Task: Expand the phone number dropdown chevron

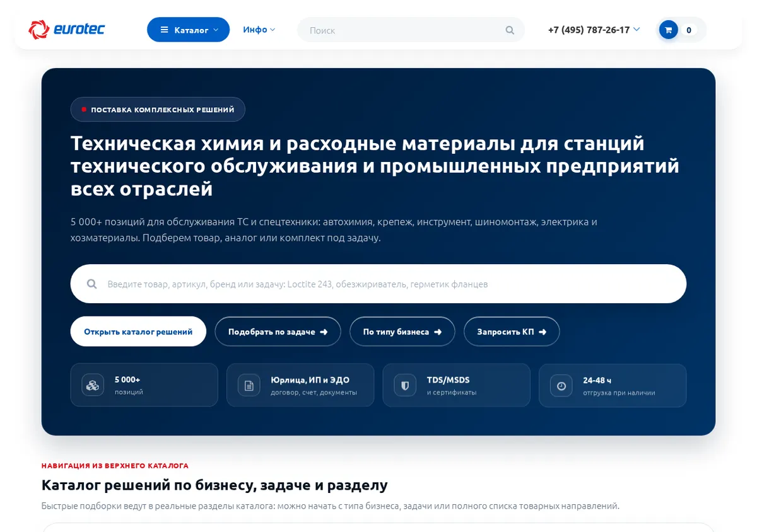Action: coord(637,29)
